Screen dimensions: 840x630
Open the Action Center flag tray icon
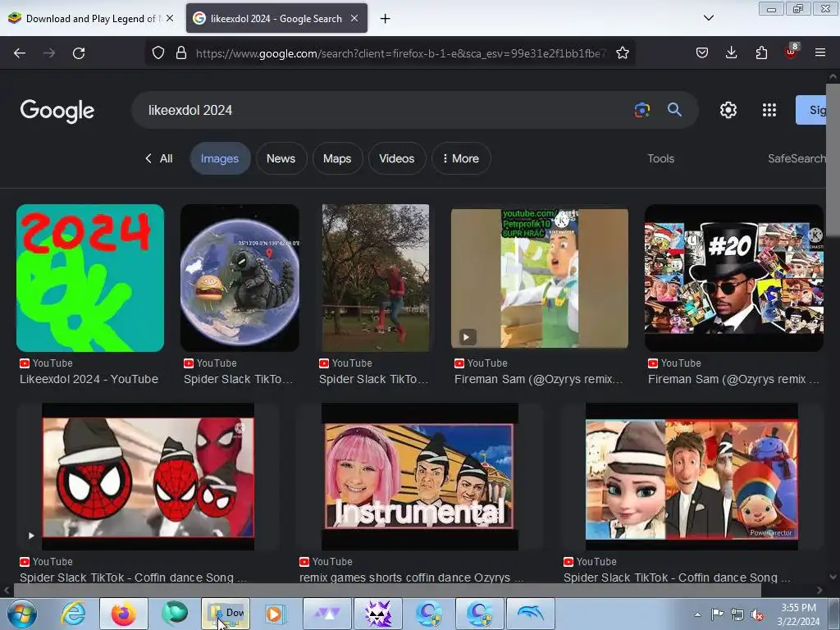tap(717, 614)
